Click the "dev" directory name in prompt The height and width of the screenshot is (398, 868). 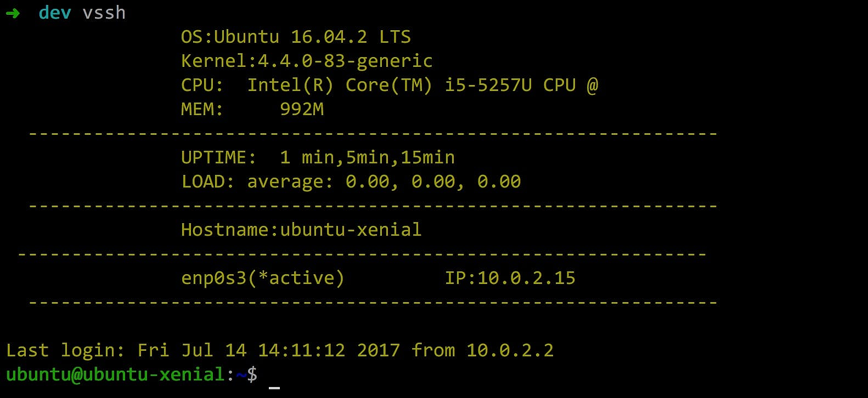54,13
